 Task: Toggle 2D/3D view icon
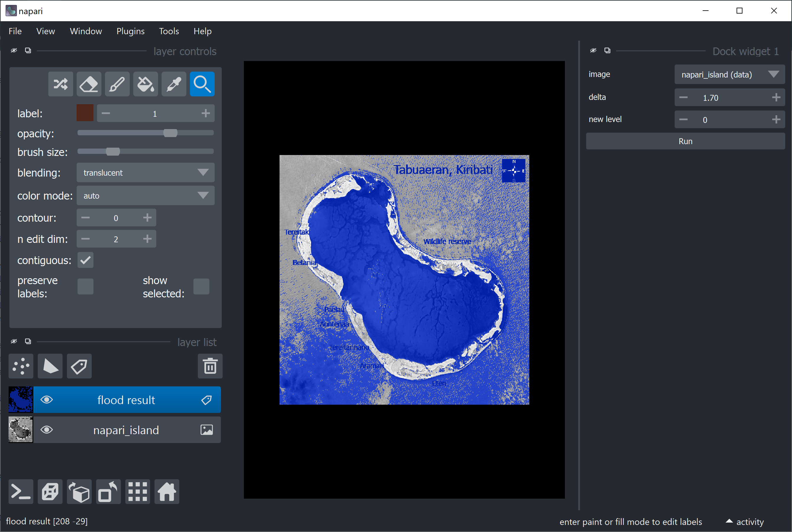pyautogui.click(x=50, y=492)
